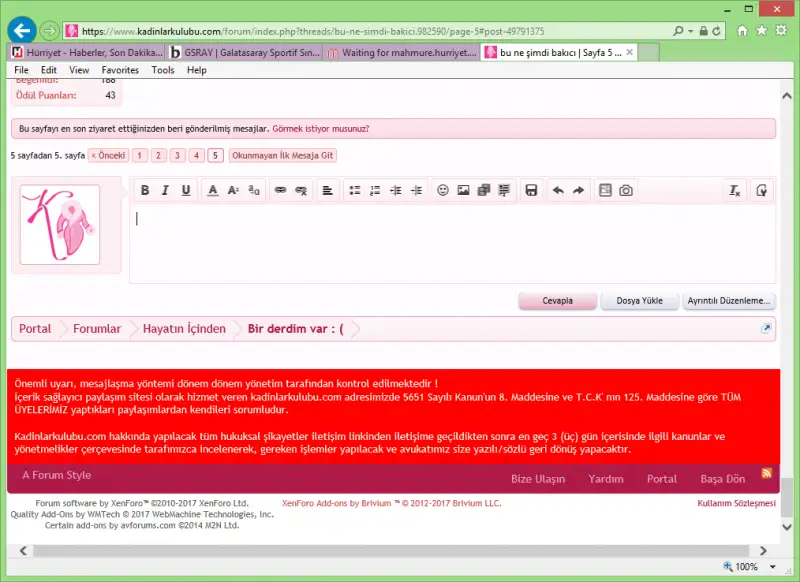Toggle bold formatting in the editor
This screenshot has height=582, width=800.
145,190
